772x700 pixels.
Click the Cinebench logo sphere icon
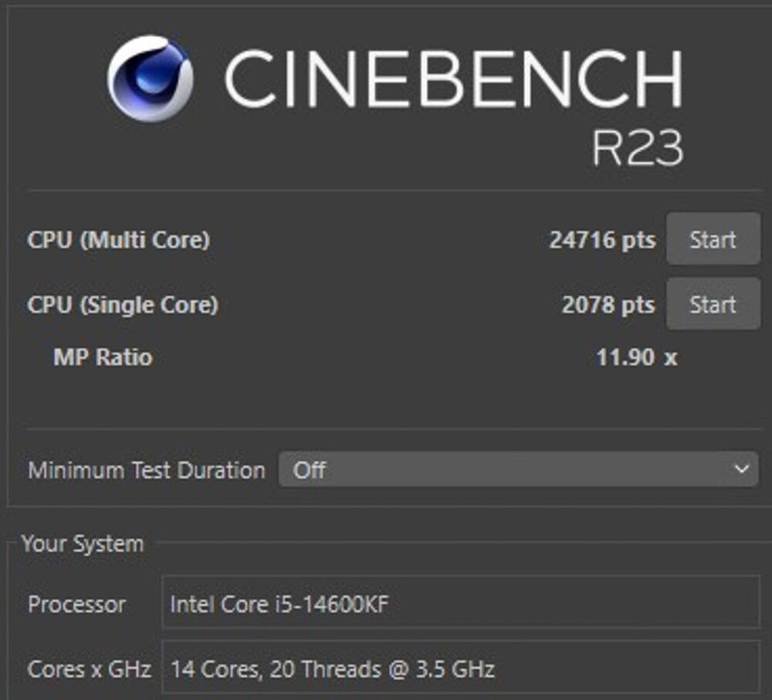(152, 75)
